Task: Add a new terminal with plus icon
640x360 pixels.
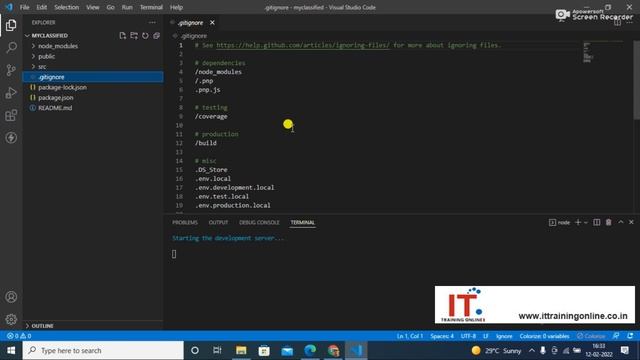Action: click(578, 222)
